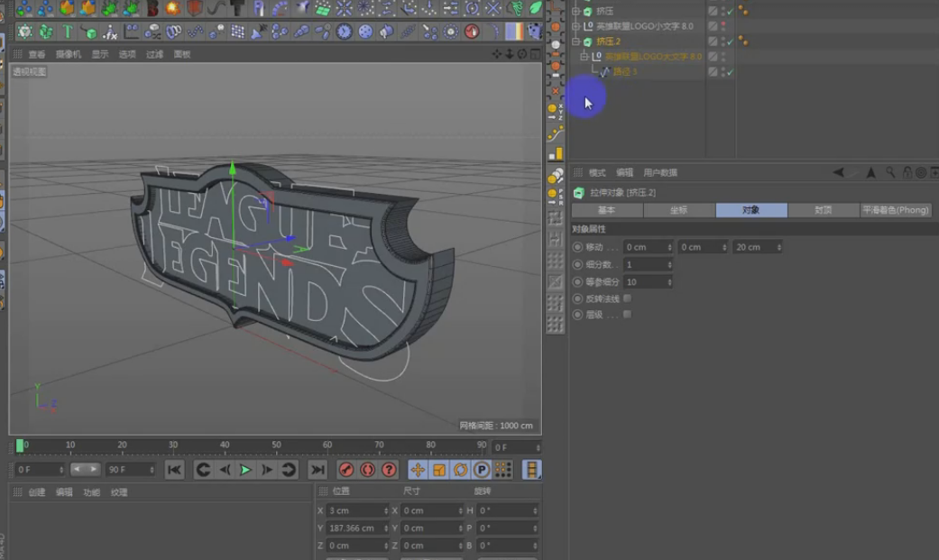This screenshot has width=939, height=560.
Task: Toggle the 反转法线 checkbox
Action: click(x=627, y=298)
